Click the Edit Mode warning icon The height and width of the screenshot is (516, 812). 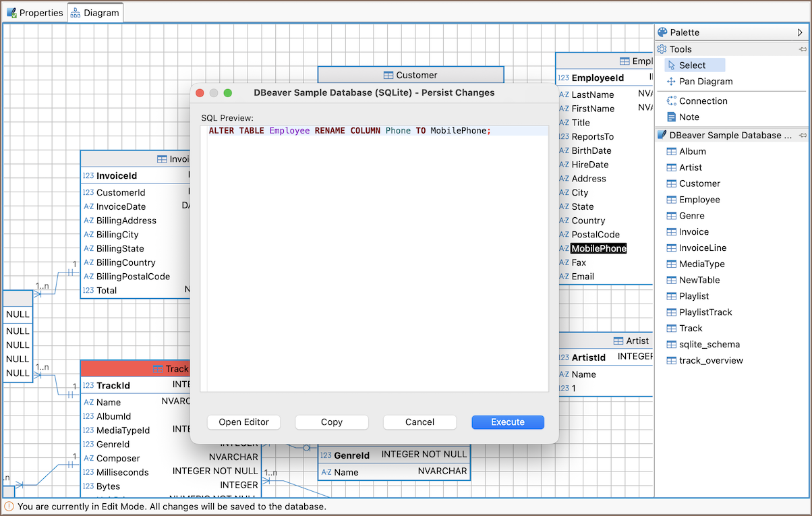pyautogui.click(x=9, y=506)
